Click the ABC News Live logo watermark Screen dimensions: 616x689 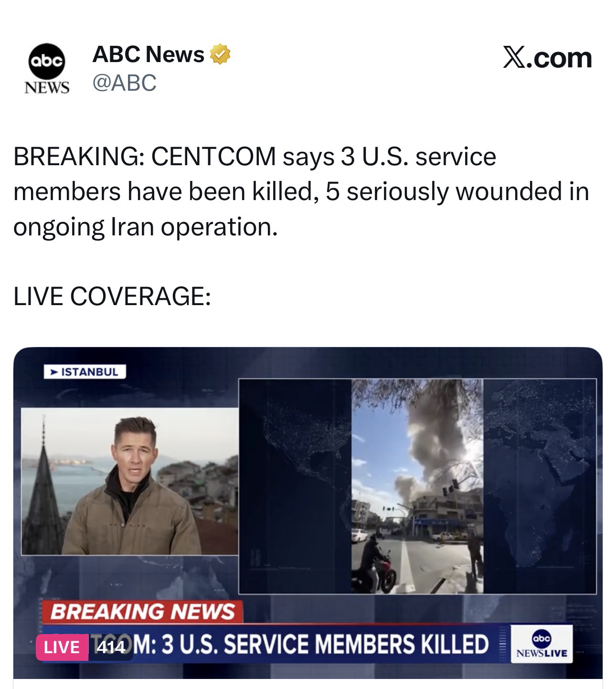click(541, 644)
